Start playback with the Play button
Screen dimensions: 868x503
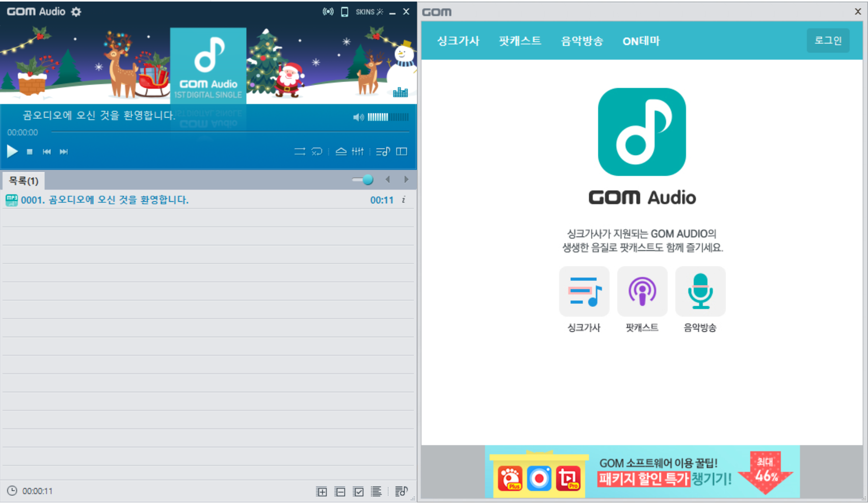click(12, 151)
